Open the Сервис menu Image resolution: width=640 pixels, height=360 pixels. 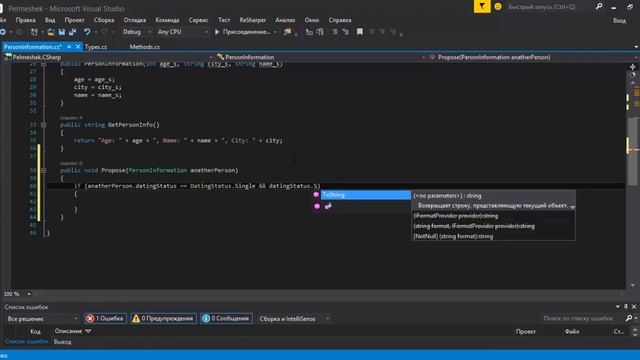pyautogui.click(x=198, y=20)
